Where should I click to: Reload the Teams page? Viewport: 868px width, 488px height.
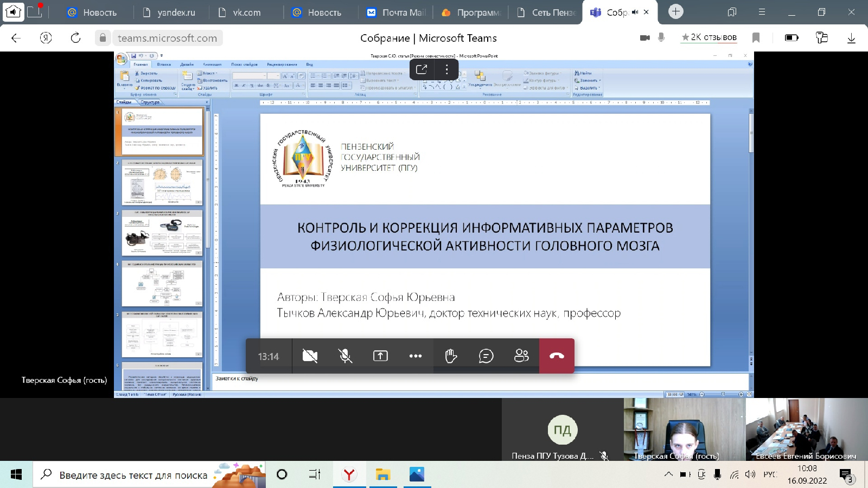click(x=75, y=38)
